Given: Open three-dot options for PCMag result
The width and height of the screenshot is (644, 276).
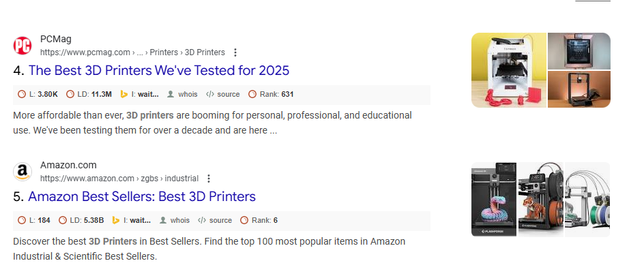Looking at the screenshot, I should tap(235, 52).
